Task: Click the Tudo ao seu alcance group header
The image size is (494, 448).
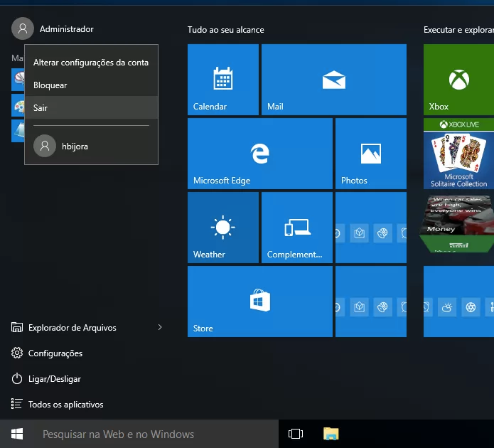Action: coord(226,30)
